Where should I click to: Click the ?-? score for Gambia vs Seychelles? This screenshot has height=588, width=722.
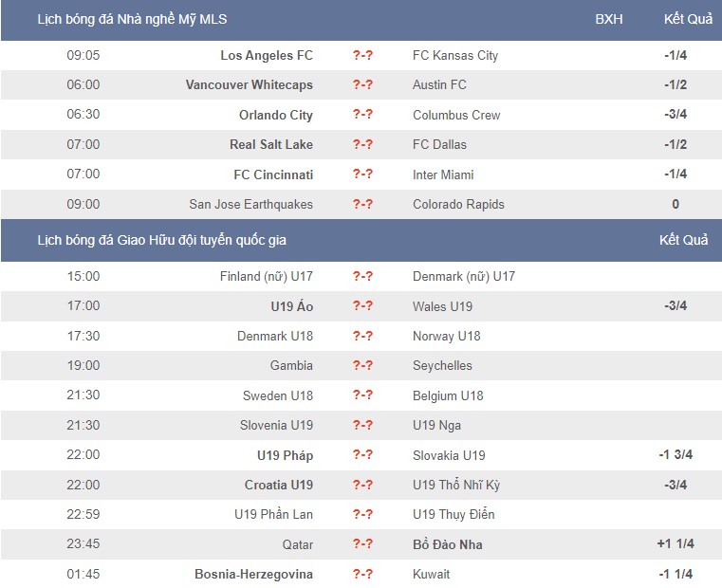[362, 365]
